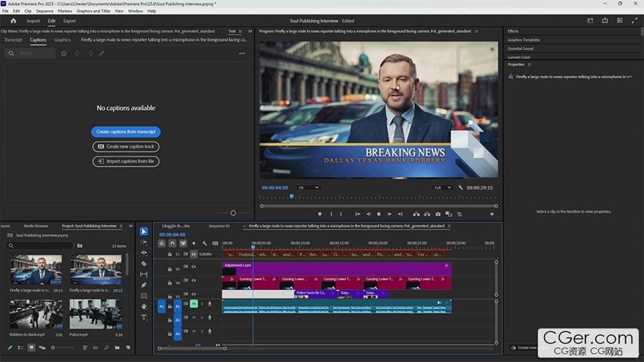Go to Out point in Program monitor
The width and height of the screenshot is (644, 362).
400,214
